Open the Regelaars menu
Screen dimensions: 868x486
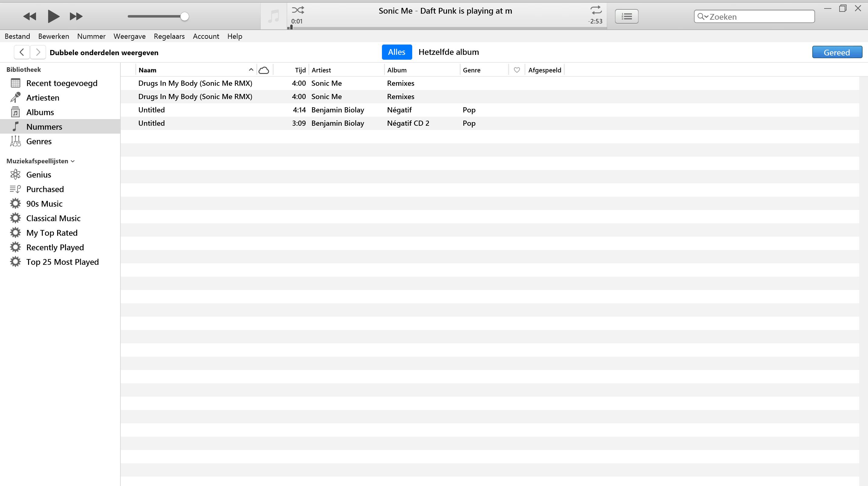coord(169,36)
